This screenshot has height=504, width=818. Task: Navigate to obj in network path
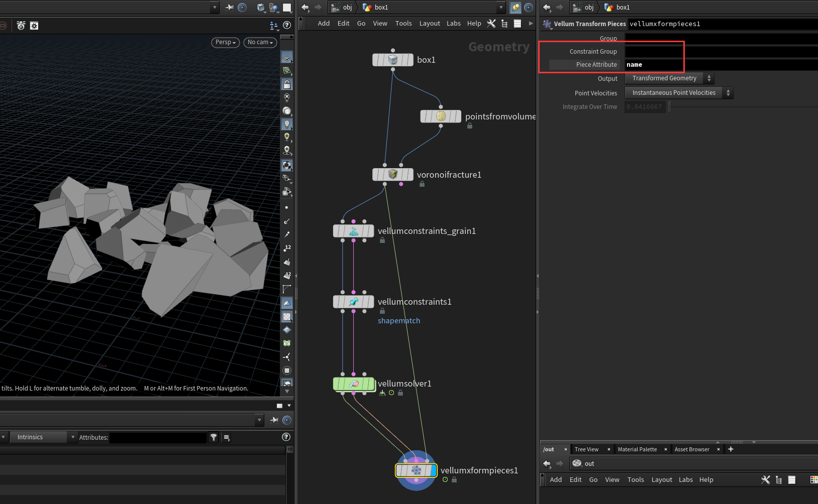[347, 8]
